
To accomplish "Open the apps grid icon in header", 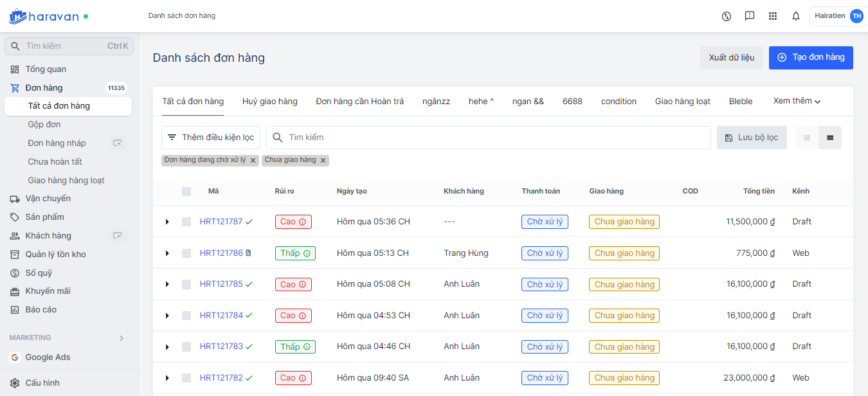I will (773, 16).
